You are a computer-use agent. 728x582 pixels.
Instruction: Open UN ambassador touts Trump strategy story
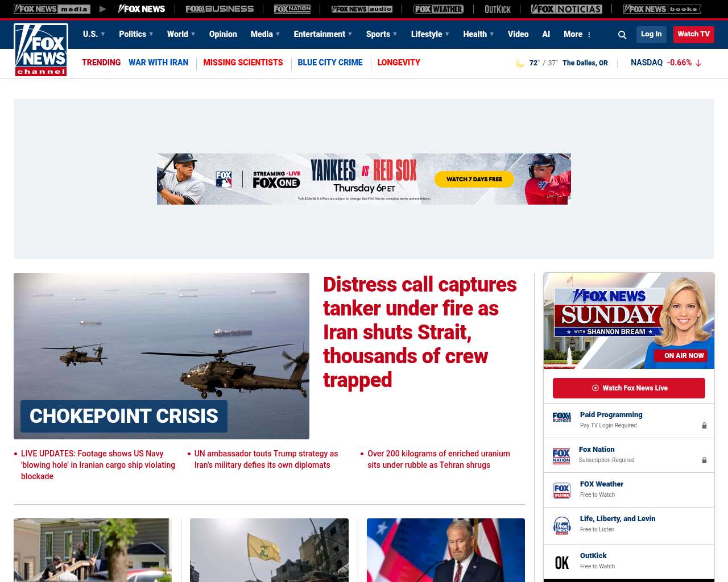[266, 459]
